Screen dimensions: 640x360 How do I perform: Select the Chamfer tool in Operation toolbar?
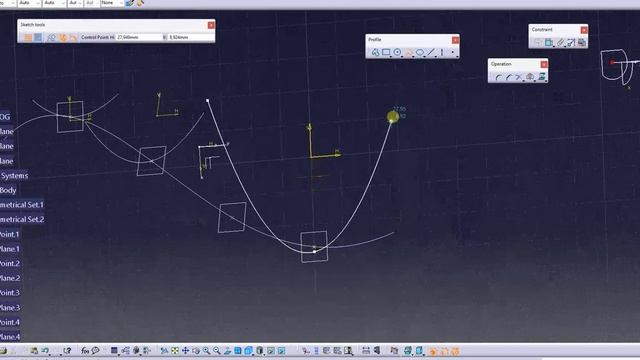pyautogui.click(x=509, y=77)
